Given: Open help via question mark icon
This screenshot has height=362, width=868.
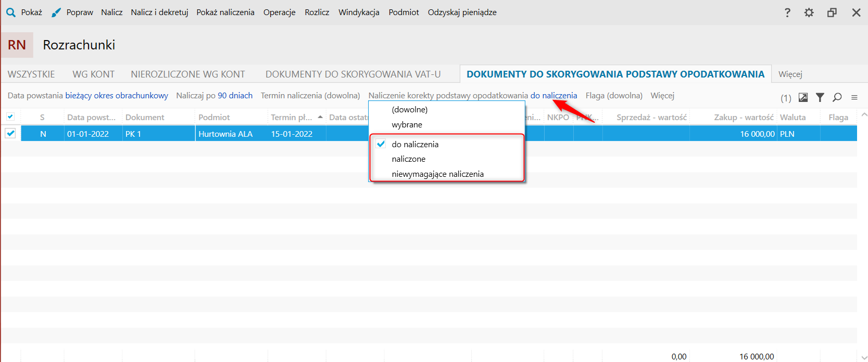Looking at the screenshot, I should (787, 12).
